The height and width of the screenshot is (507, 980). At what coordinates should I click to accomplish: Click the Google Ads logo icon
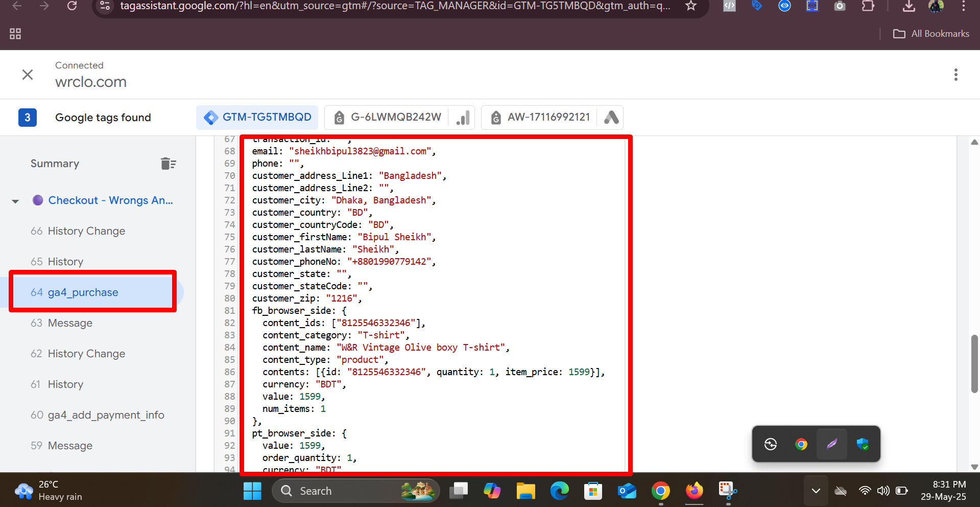[x=611, y=118]
